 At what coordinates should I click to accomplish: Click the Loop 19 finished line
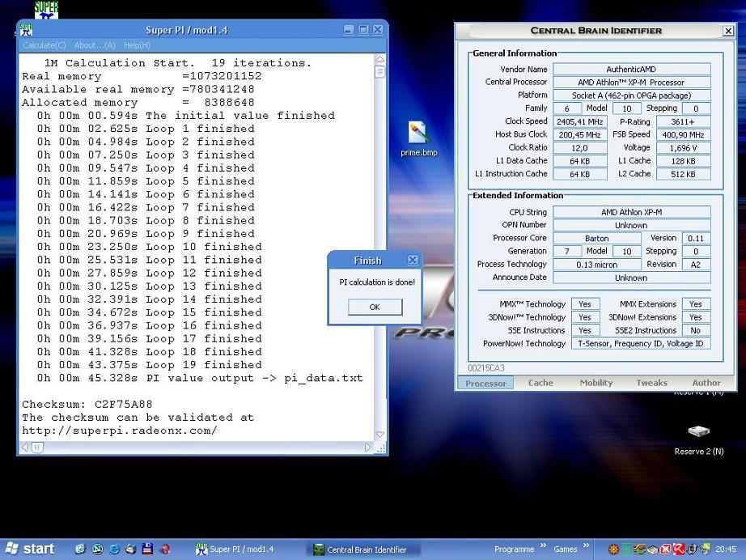150,365
